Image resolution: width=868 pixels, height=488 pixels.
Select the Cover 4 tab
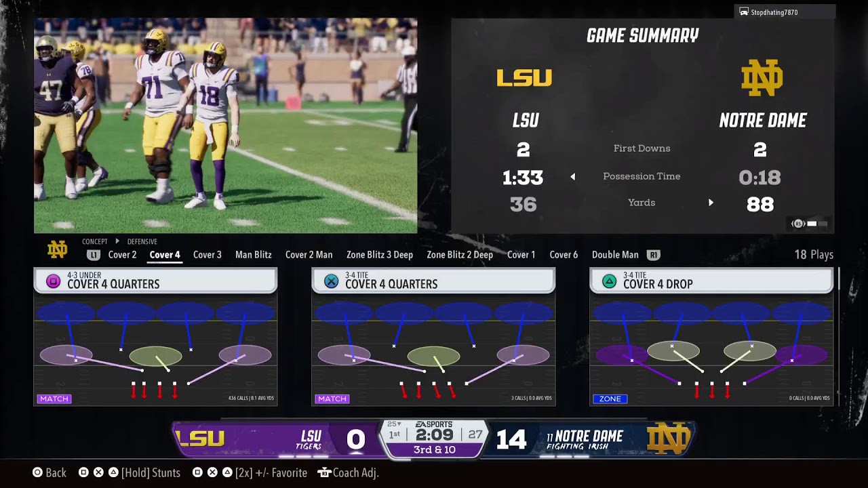click(165, 255)
